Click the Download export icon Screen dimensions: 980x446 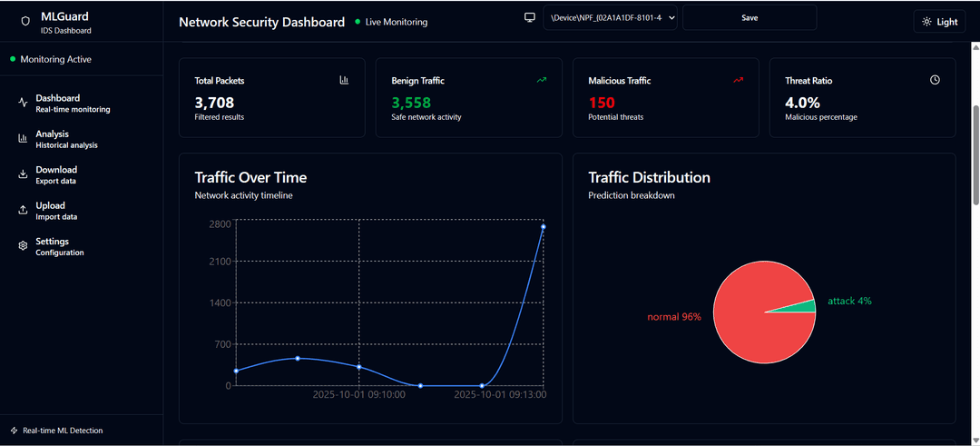[x=23, y=174]
